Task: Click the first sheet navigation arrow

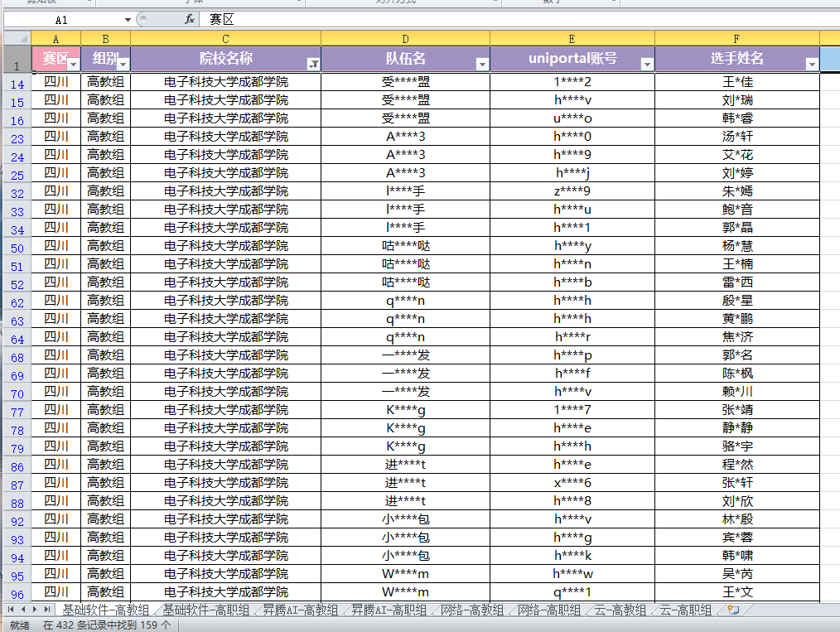Action: pyautogui.click(x=11, y=610)
